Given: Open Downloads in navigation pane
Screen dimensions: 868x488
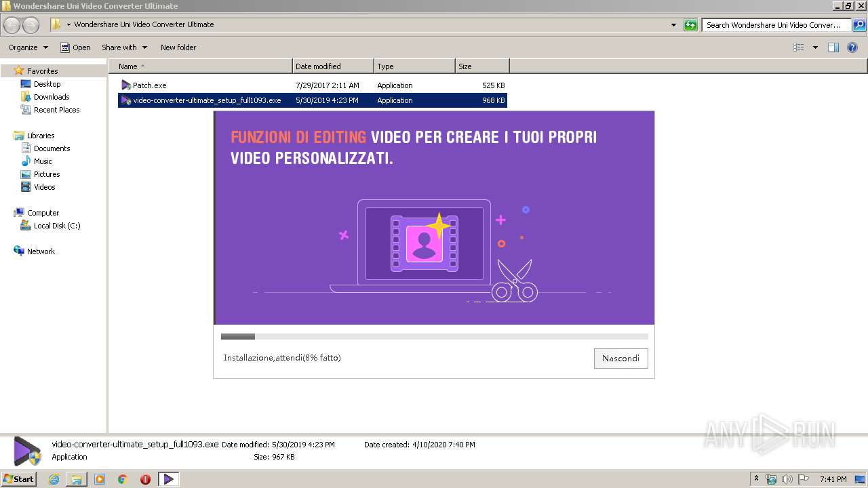Looking at the screenshot, I should click(52, 97).
